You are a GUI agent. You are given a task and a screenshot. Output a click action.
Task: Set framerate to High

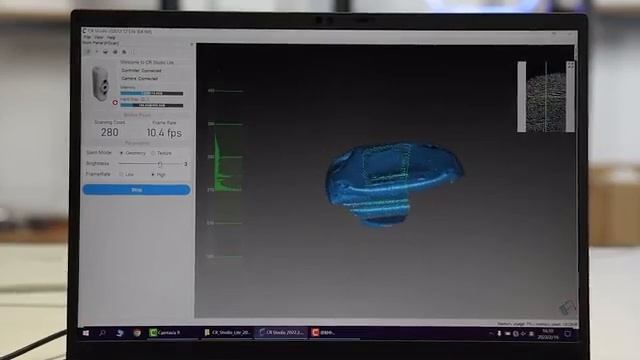coord(159,174)
